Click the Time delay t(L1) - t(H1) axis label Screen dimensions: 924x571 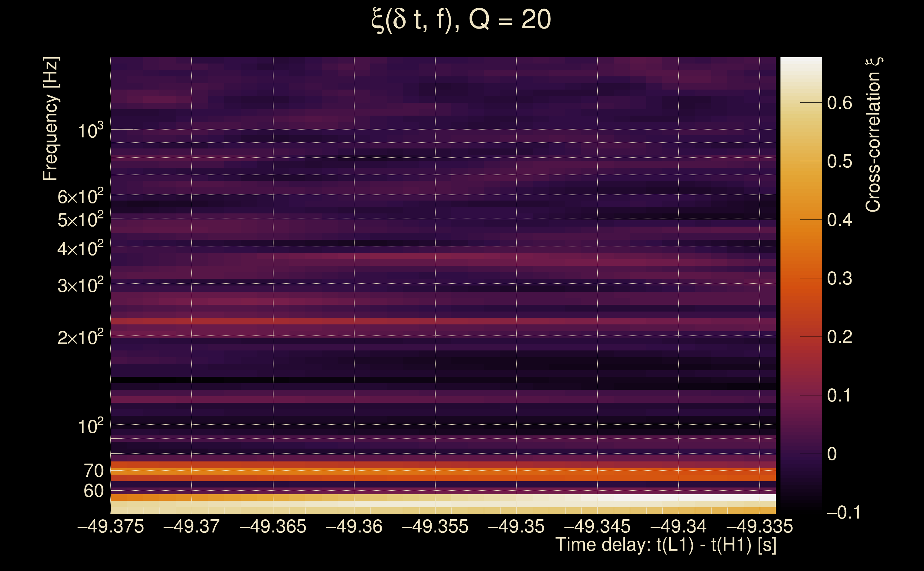click(x=666, y=545)
